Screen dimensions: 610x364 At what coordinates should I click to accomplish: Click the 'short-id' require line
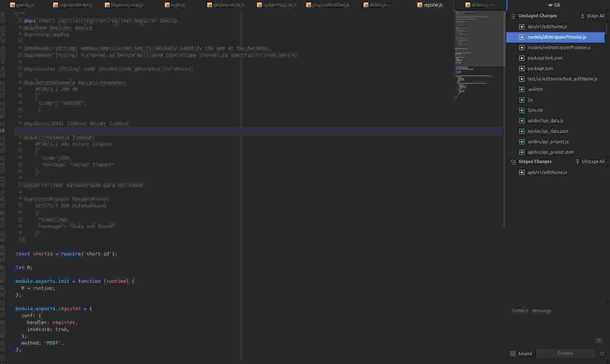67,254
